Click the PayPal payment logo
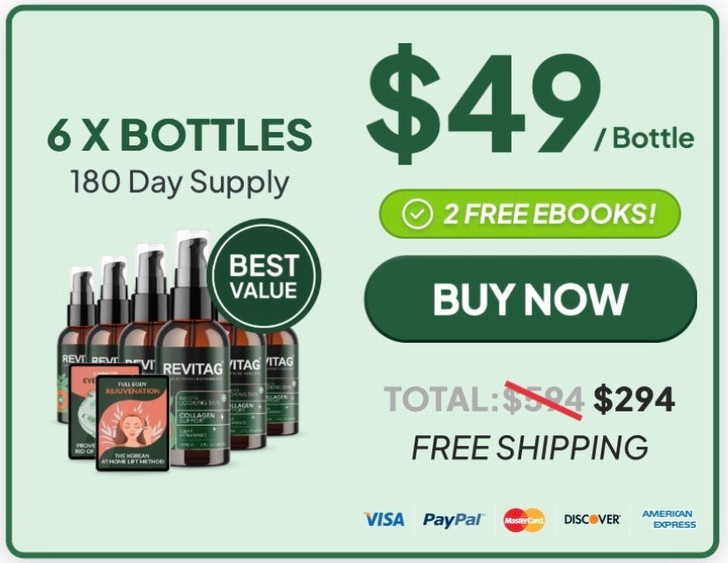Viewport: 728px width, 563px height. [x=453, y=519]
